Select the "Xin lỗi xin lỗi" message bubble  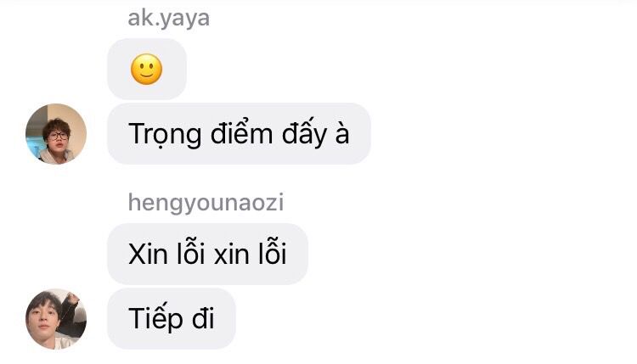[x=207, y=254]
